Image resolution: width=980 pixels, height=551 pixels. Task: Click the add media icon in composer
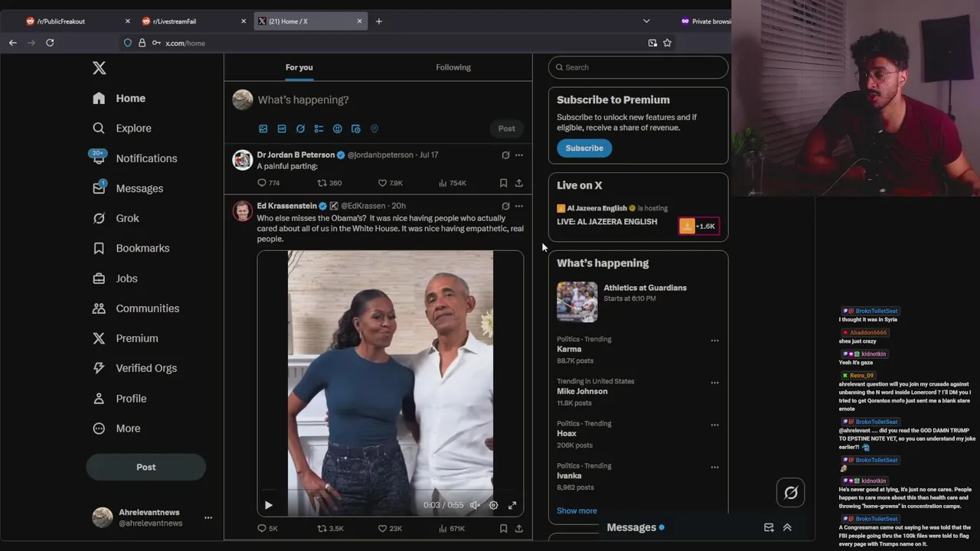coord(263,129)
